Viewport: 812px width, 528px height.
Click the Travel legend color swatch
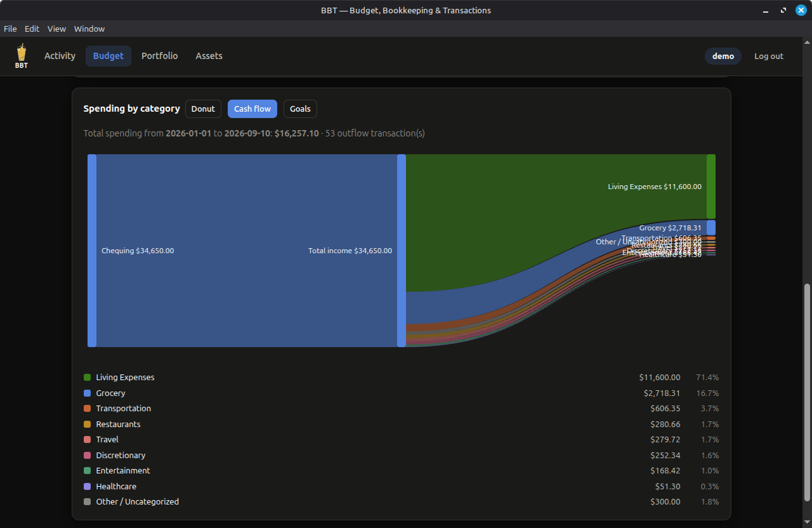pos(88,439)
